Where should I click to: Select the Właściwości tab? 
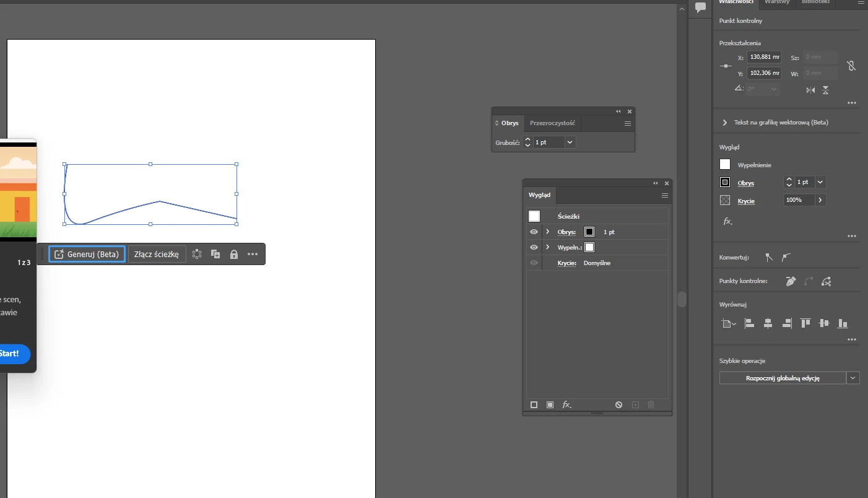coord(736,2)
